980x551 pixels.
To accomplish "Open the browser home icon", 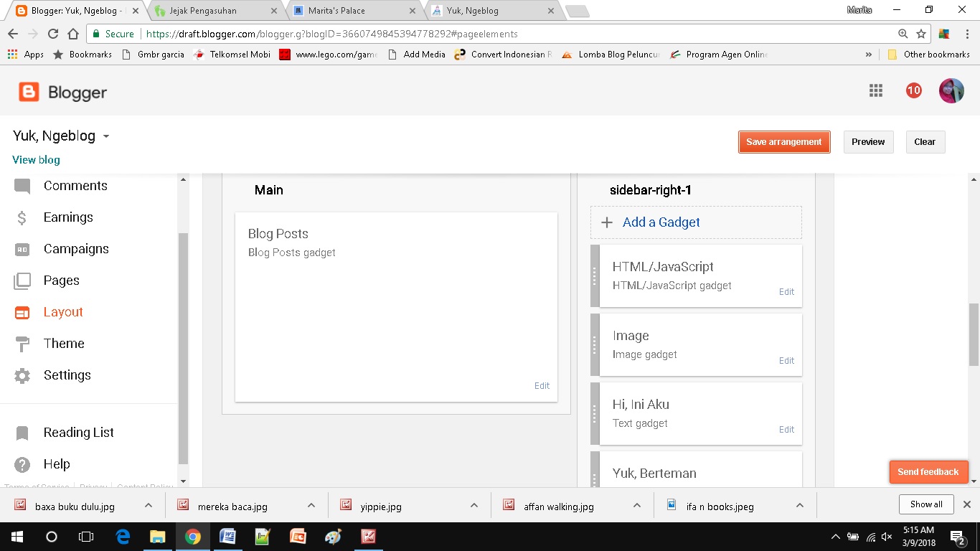I will [72, 34].
